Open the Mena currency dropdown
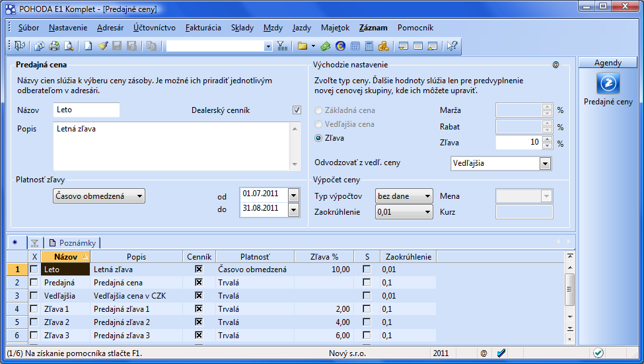The image size is (644, 364). pyautogui.click(x=546, y=196)
